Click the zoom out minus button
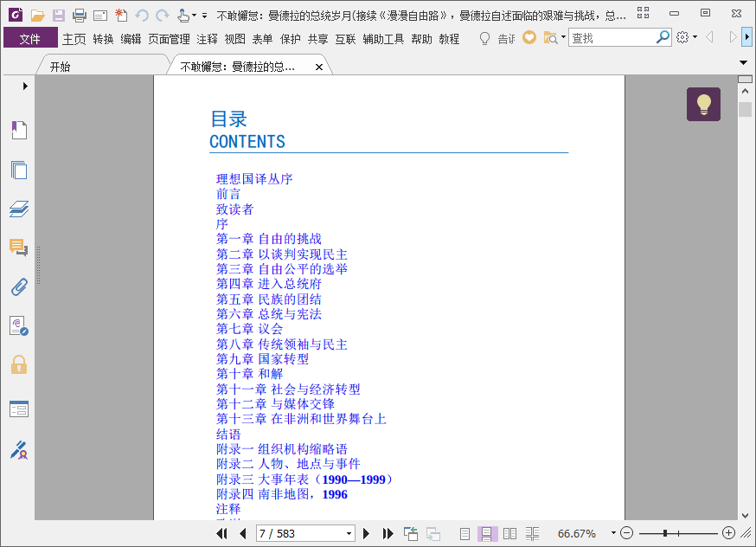The image size is (756, 547). [x=626, y=533]
